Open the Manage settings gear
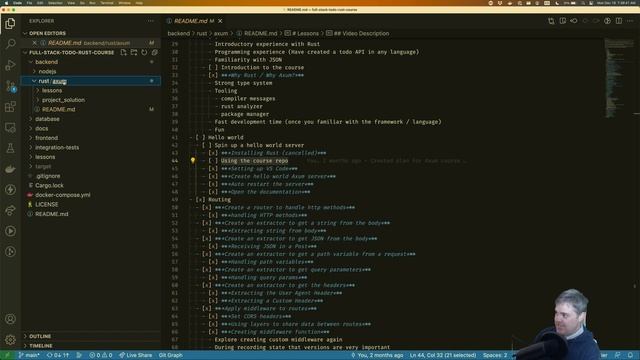The width and height of the screenshot is (640, 360). 10,339
